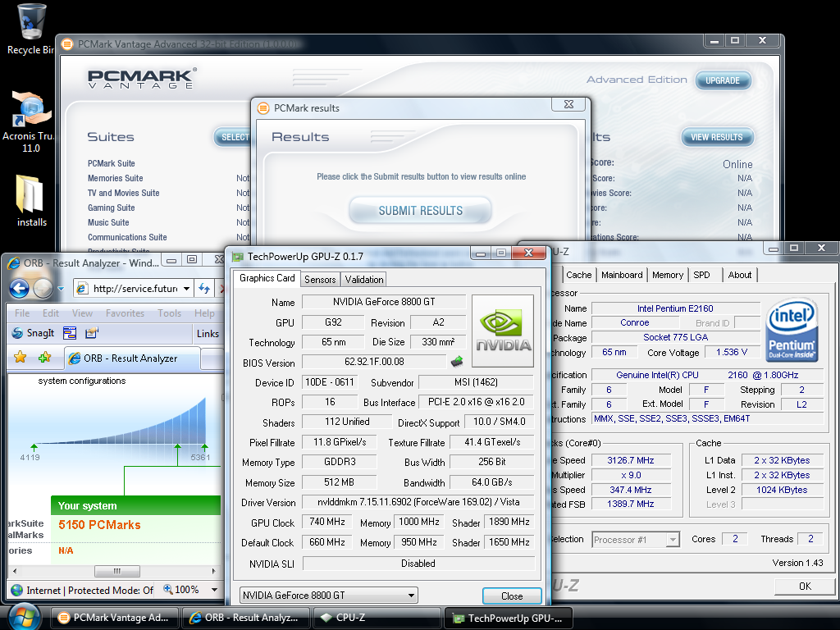Screen dimensions: 840x630
Task: Expand the IE address bar dropdown
Action: (186, 289)
